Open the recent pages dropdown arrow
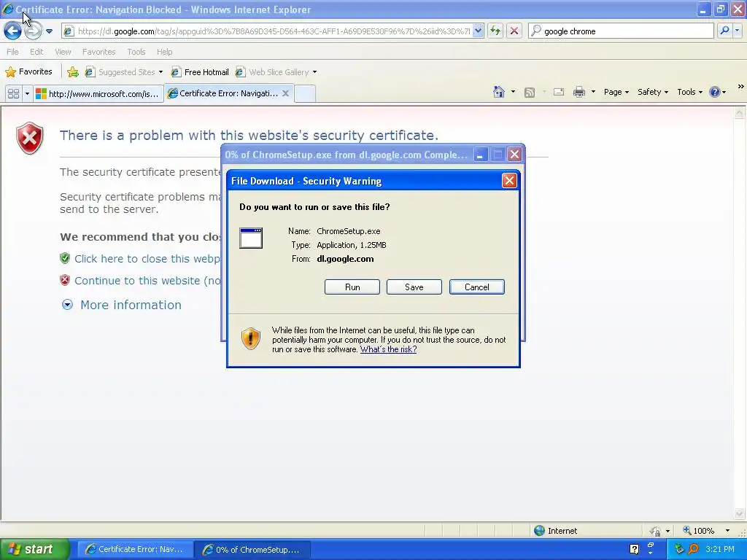Image resolution: width=747 pixels, height=560 pixels. pos(49,31)
